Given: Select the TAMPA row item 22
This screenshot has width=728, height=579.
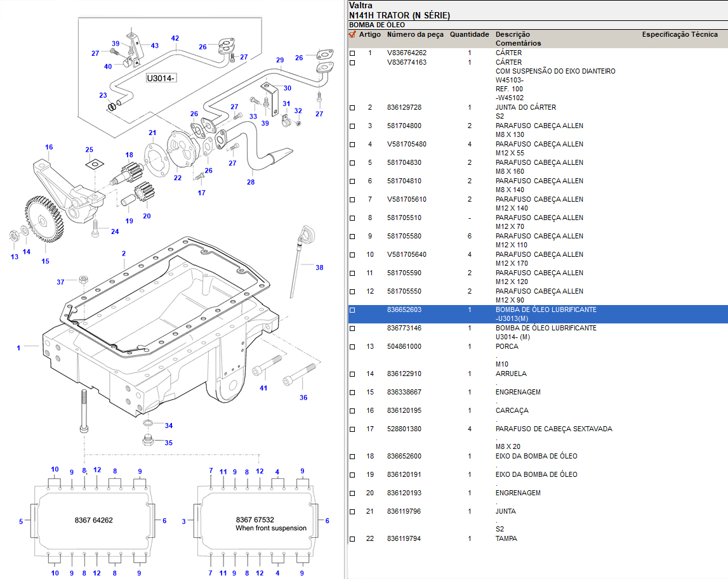Looking at the screenshot, I should (x=506, y=539).
